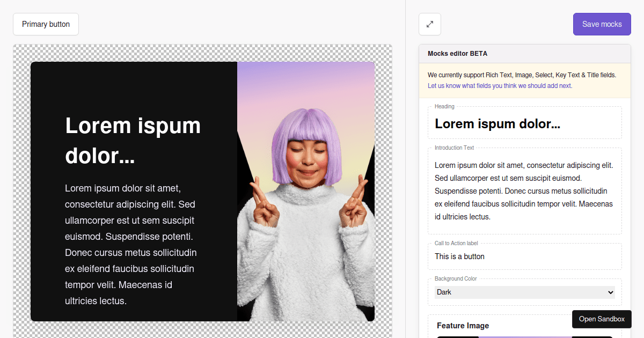The height and width of the screenshot is (338, 644).
Task: Open the Background Color dropdown set to Dark
Action: (x=524, y=292)
